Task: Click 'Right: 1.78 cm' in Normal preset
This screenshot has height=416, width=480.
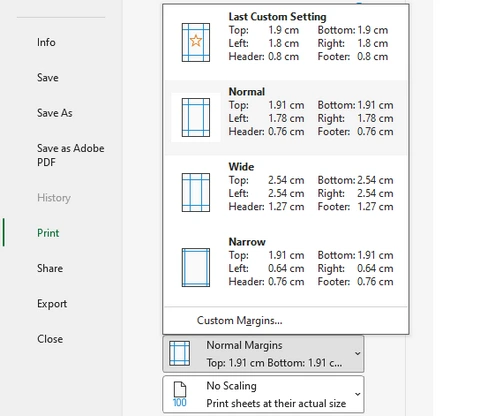Action: [x=355, y=118]
